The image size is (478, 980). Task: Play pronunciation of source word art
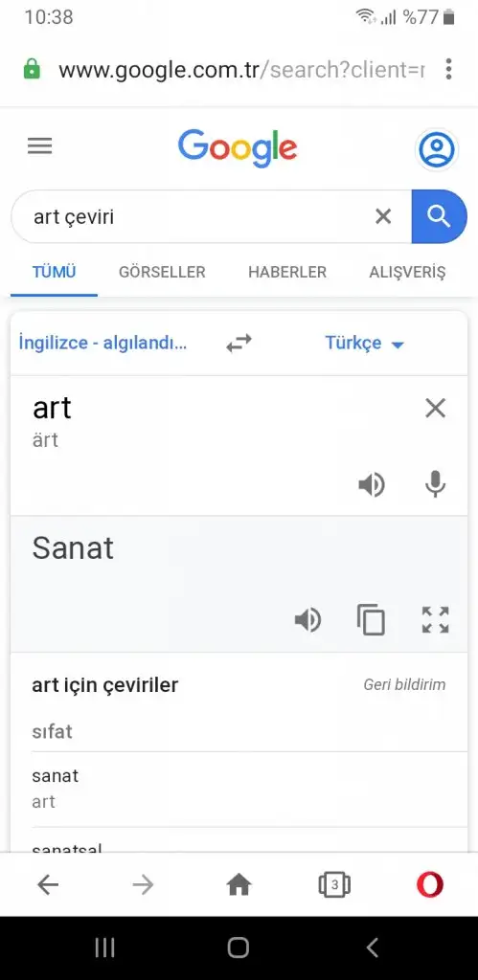[x=372, y=485]
